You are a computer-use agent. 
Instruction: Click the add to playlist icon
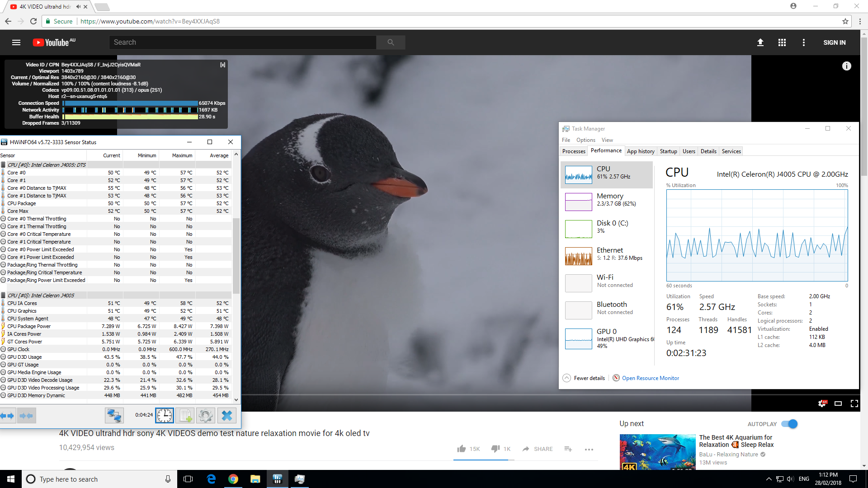pyautogui.click(x=568, y=449)
